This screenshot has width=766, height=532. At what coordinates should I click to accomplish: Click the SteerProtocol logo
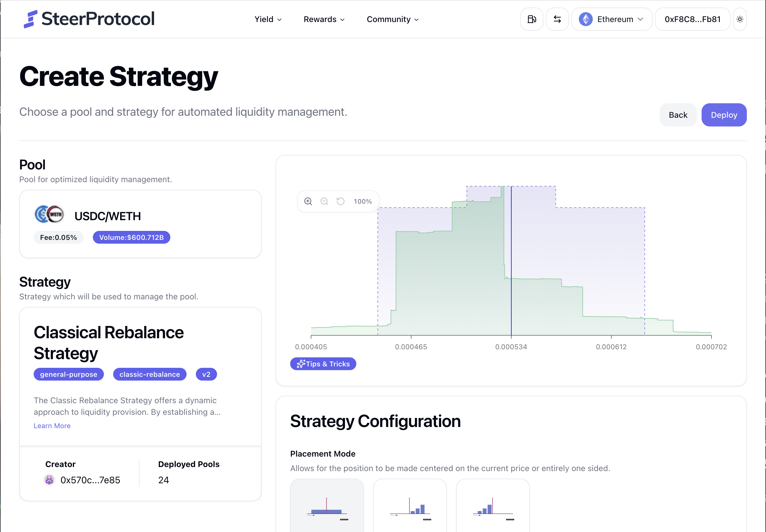[89, 19]
